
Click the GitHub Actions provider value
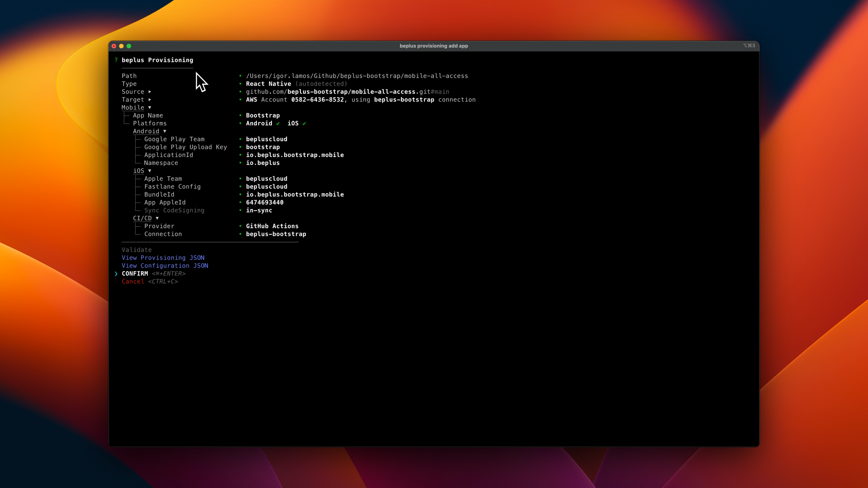(x=272, y=226)
